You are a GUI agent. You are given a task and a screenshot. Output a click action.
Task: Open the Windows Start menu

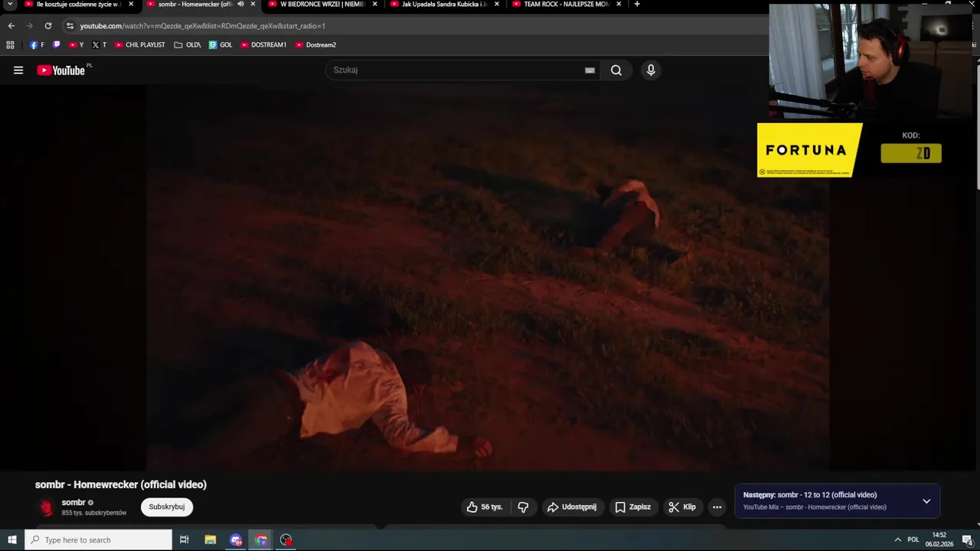(12, 540)
